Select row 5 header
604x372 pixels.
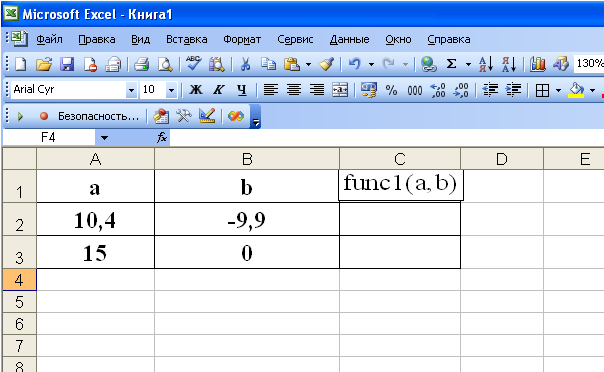point(19,302)
